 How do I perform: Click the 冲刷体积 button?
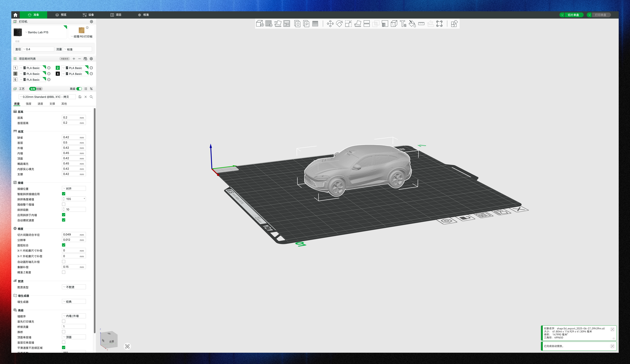tap(65, 59)
